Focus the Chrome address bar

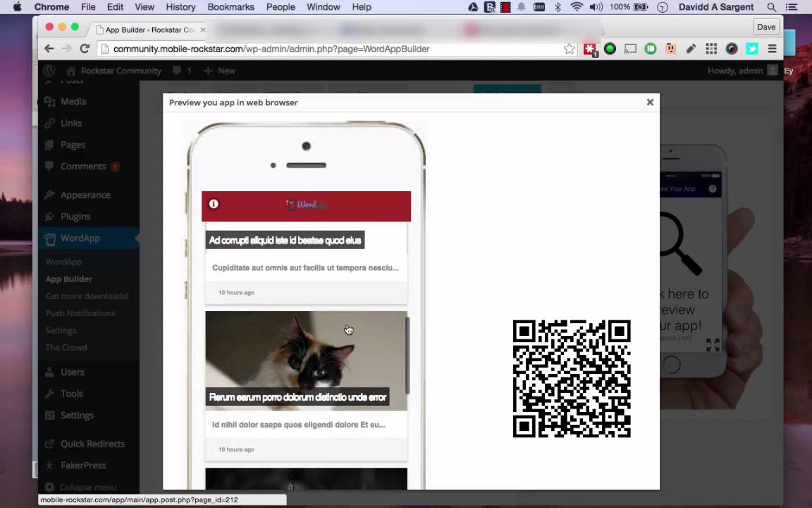pos(331,49)
